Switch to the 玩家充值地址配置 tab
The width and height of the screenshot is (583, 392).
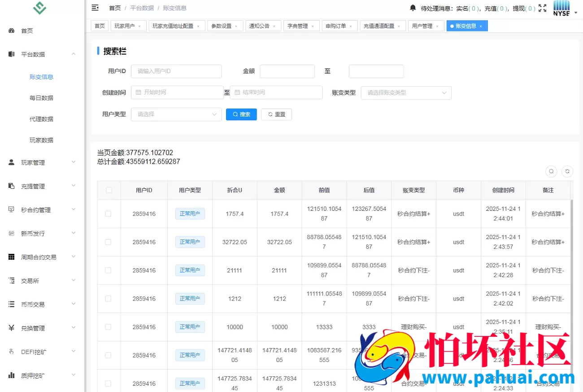coord(177,26)
